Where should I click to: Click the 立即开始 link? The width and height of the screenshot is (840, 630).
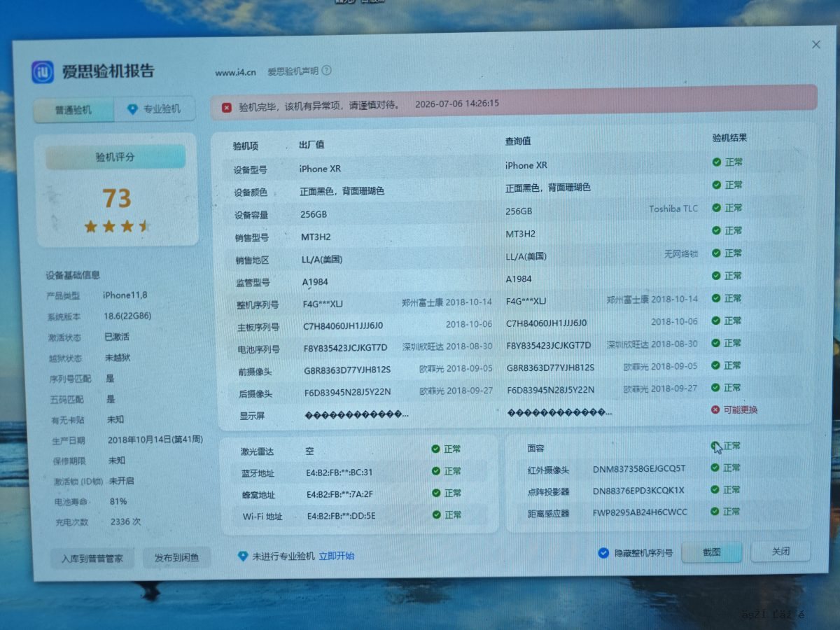point(337,556)
